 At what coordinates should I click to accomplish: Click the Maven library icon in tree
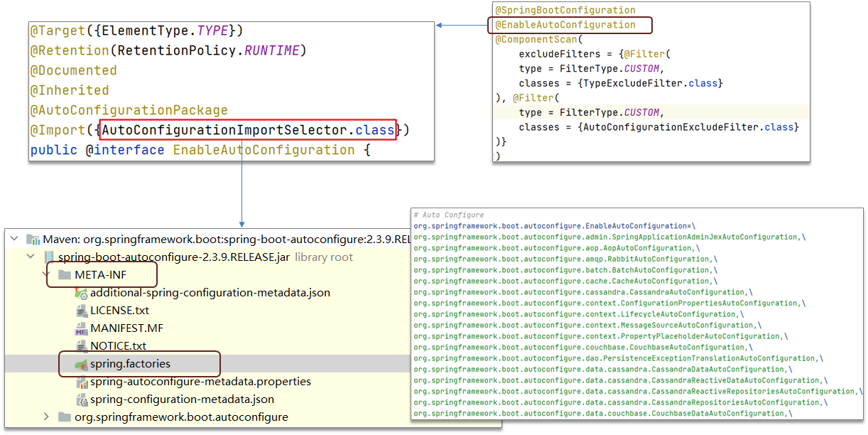(x=33, y=239)
